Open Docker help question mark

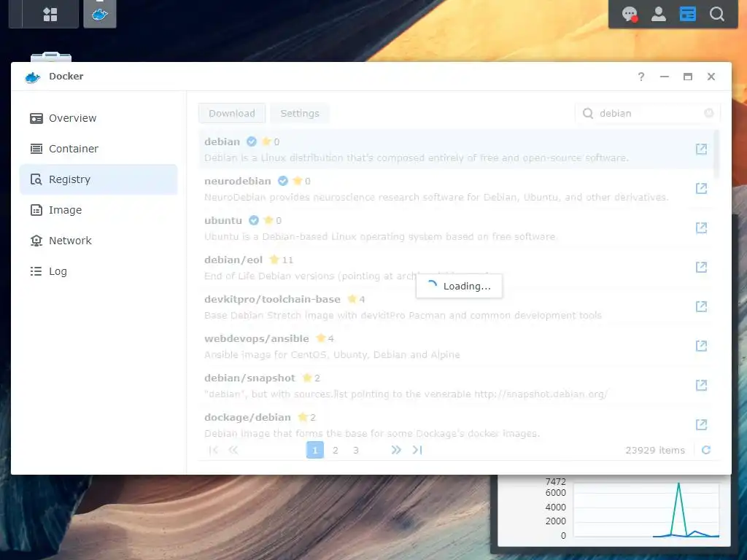641,77
